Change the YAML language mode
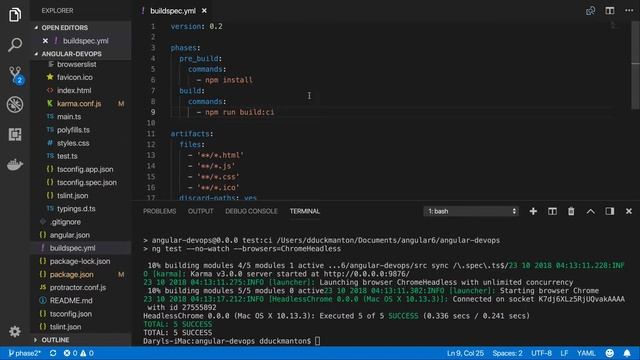Image resolution: width=640 pixels, height=360 pixels. (586, 353)
